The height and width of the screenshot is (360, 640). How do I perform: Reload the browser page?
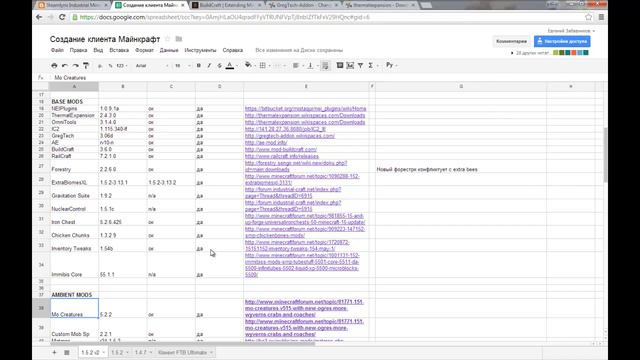pos(62,17)
